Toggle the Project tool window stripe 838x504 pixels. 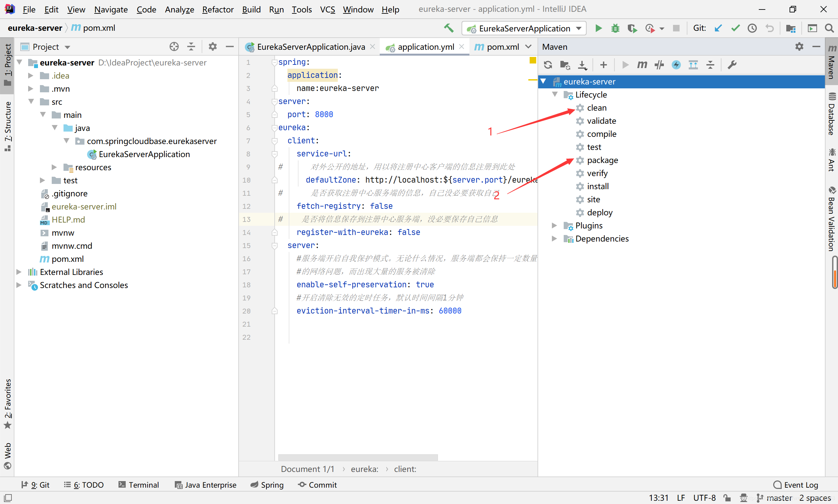[x=8, y=64]
